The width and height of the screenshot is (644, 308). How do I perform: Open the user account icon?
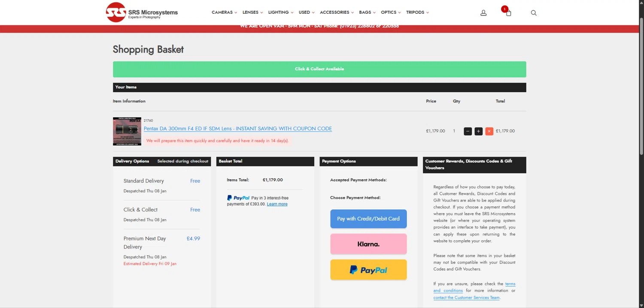click(x=483, y=13)
